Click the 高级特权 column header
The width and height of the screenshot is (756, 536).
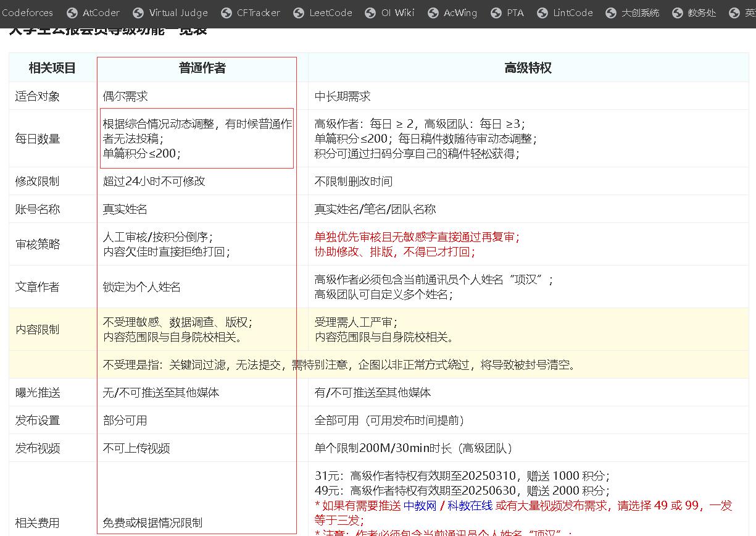528,68
